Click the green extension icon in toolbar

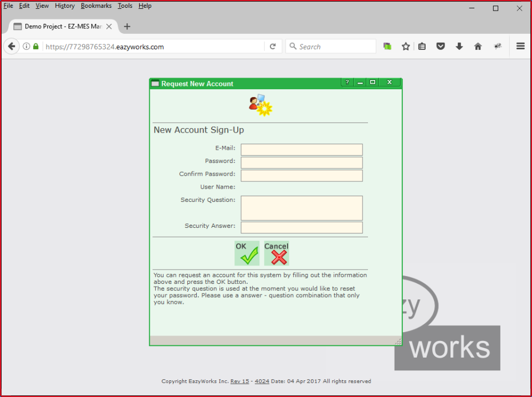[387, 46]
